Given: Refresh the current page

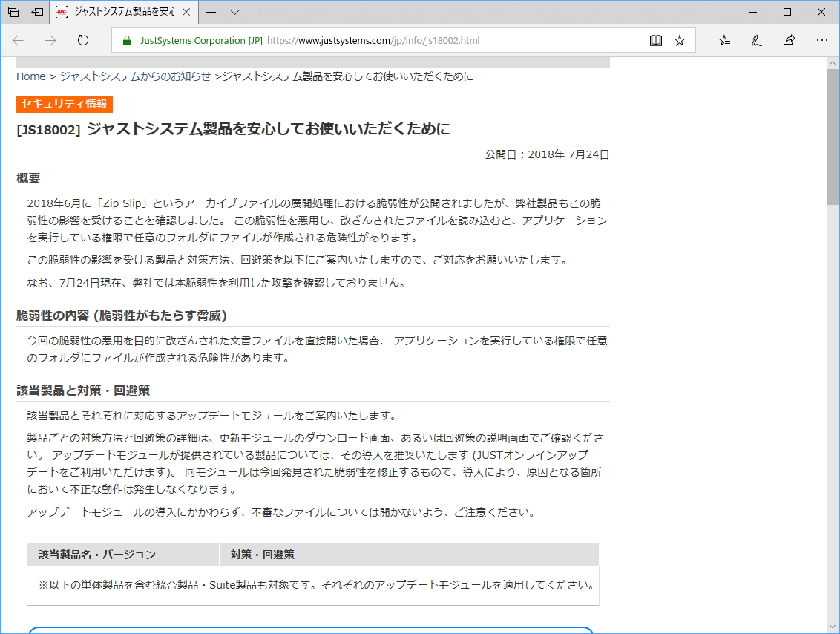Looking at the screenshot, I should pyautogui.click(x=82, y=41).
